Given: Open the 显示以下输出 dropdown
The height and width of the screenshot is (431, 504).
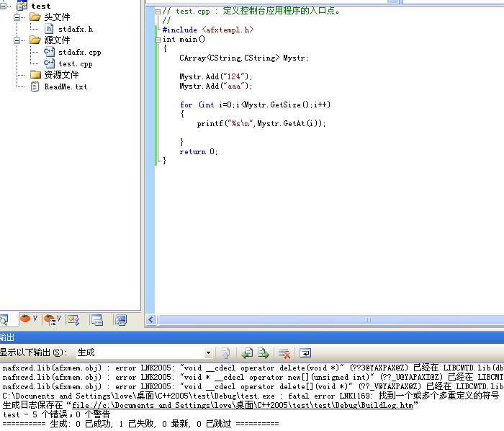Looking at the screenshot, I should pos(208,353).
